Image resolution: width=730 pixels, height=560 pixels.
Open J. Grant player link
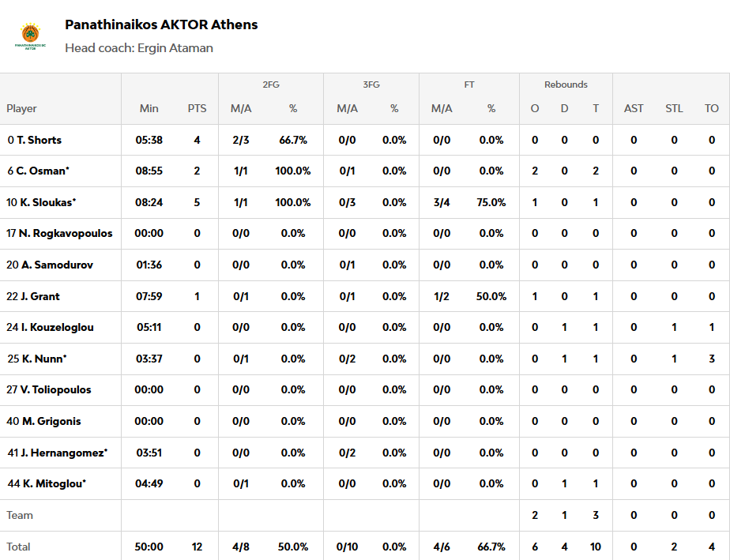click(x=40, y=296)
